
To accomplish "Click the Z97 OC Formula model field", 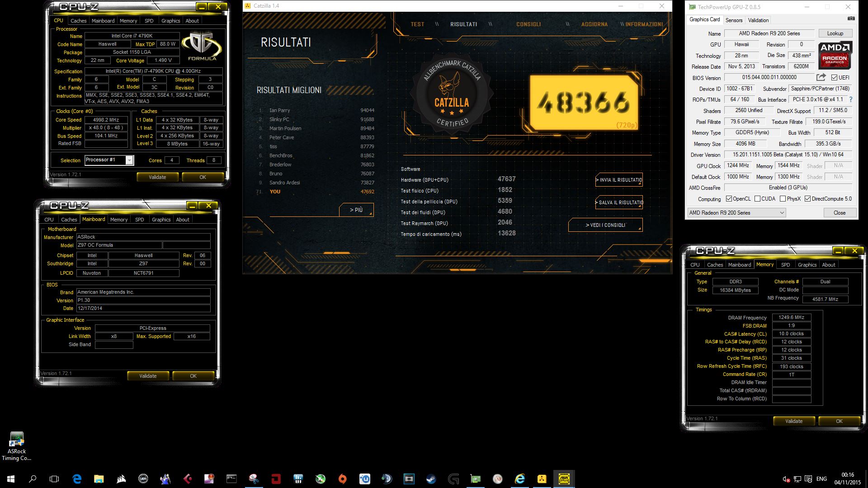I will (118, 245).
